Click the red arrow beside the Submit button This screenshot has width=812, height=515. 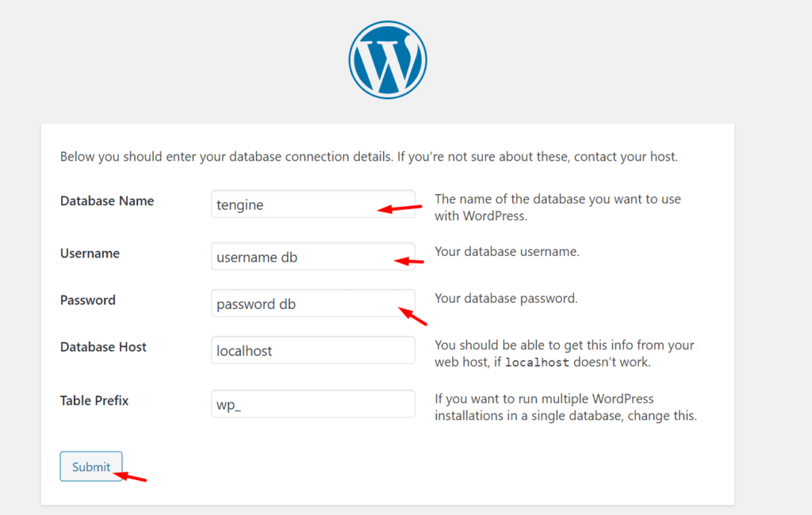tap(130, 477)
